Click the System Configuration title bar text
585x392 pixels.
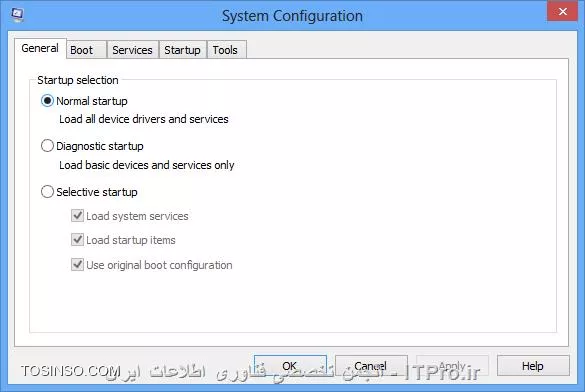coord(292,16)
